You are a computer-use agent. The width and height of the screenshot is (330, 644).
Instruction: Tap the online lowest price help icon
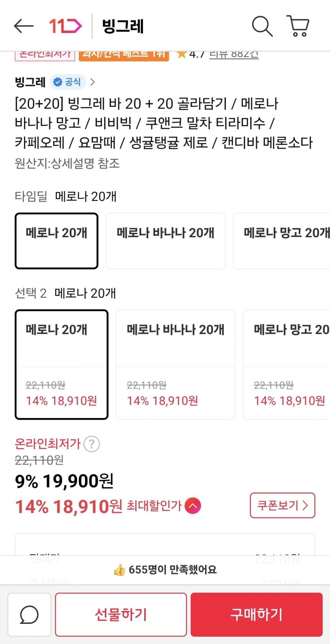click(92, 444)
